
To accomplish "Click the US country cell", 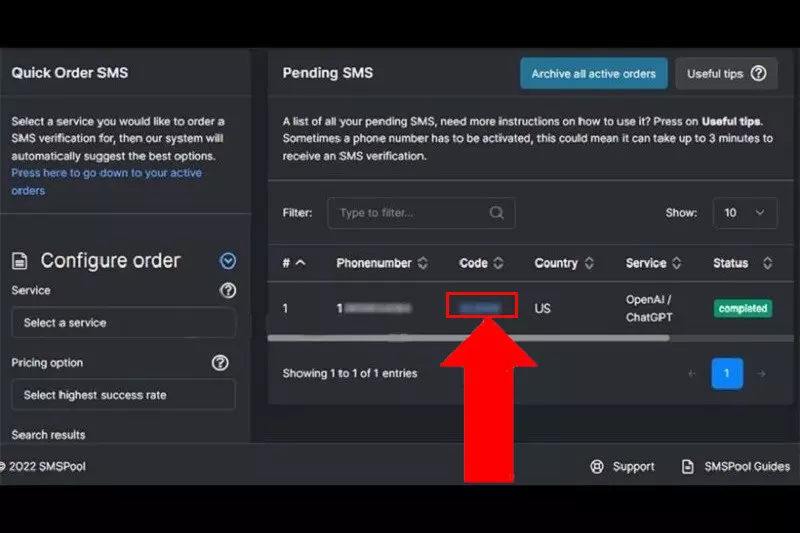I will (x=542, y=309).
